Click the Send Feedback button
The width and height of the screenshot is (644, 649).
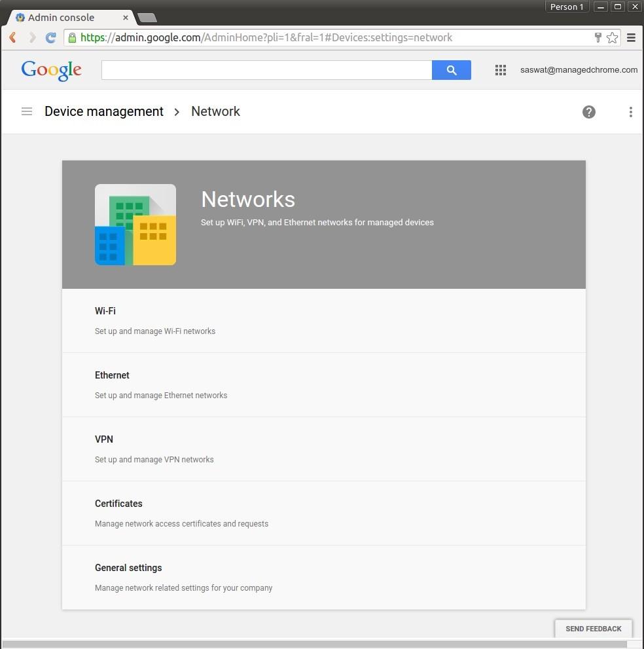point(593,629)
